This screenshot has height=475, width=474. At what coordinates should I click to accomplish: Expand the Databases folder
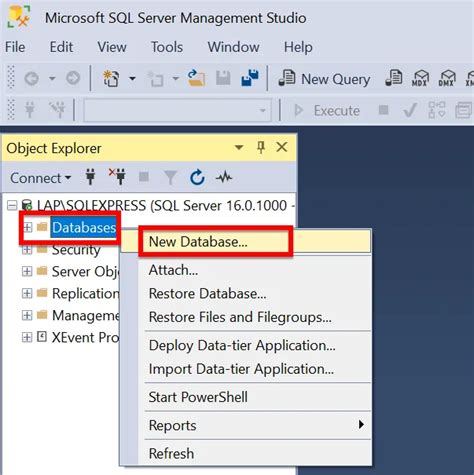(x=27, y=227)
